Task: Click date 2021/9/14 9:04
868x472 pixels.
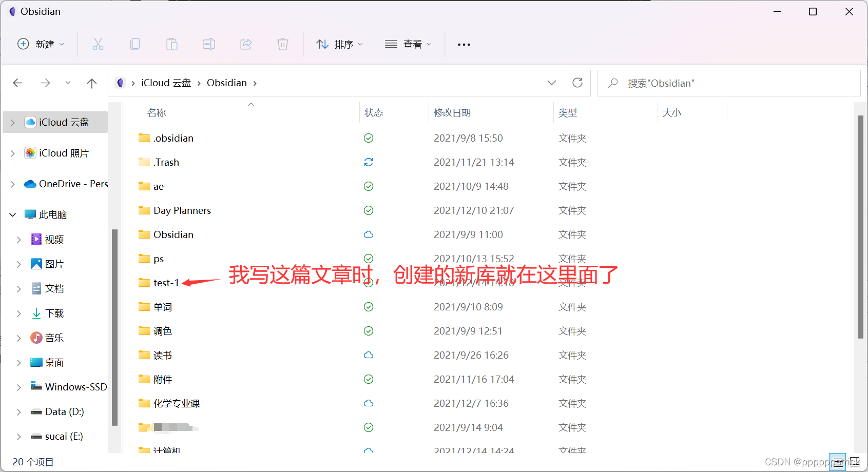Action: [468, 427]
